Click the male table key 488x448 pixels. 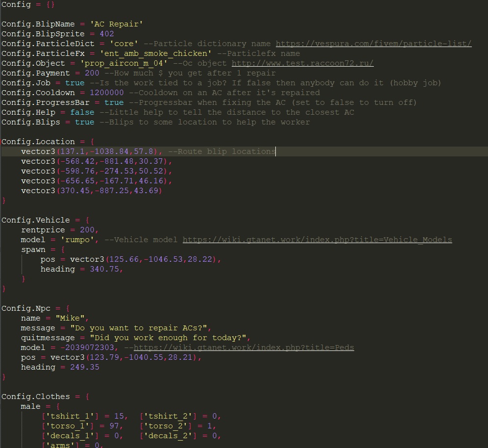(x=30, y=406)
